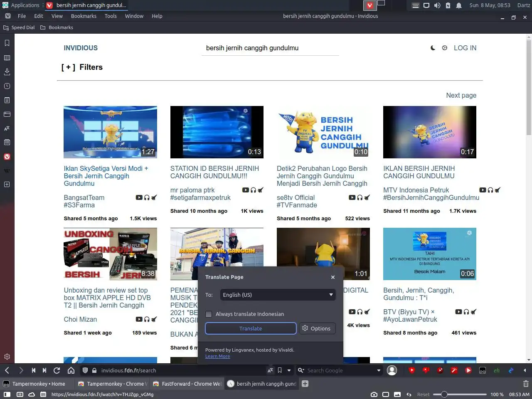532x399 pixels.
Task: Open sidebar settings gear
Action: pos(7,357)
